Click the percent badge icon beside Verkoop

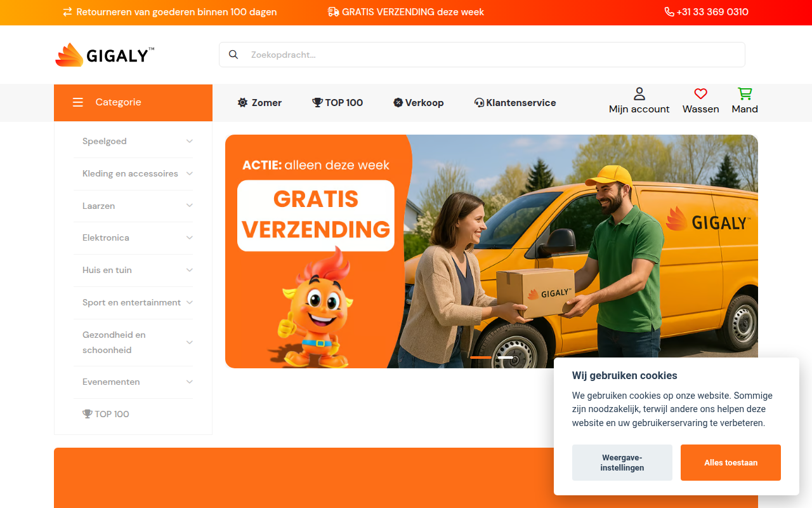(398, 102)
